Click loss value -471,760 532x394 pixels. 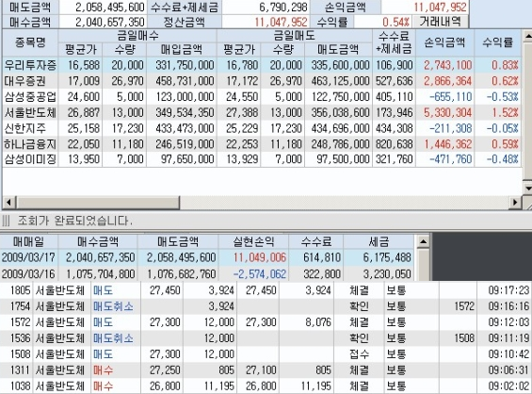[x=450, y=159]
